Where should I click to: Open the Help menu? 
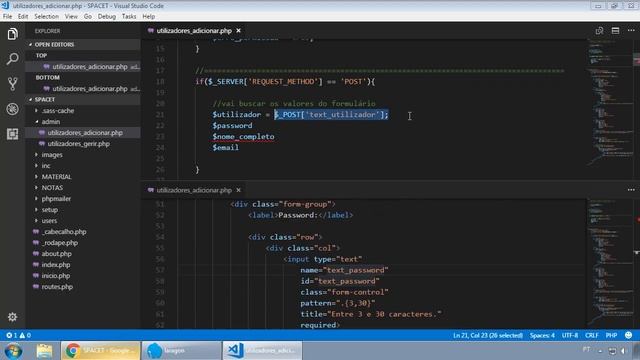click(x=149, y=16)
